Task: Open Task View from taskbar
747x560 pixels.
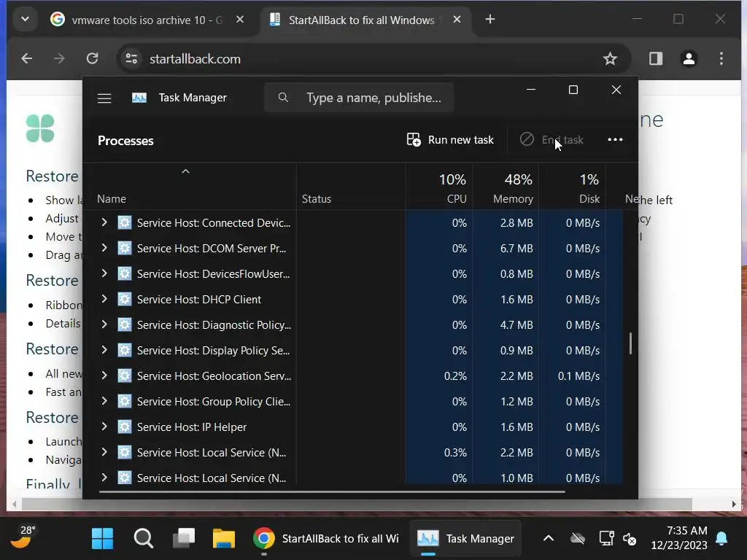Action: pyautogui.click(x=183, y=539)
